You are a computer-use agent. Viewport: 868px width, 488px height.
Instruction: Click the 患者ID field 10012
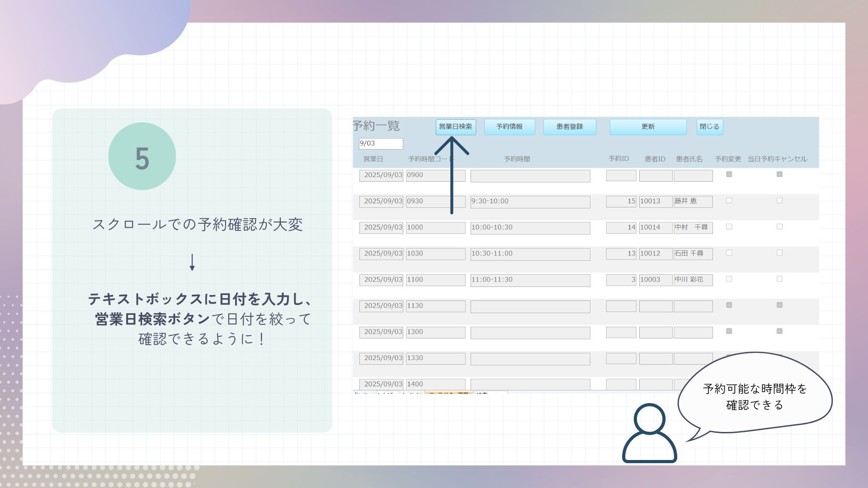pyautogui.click(x=655, y=254)
